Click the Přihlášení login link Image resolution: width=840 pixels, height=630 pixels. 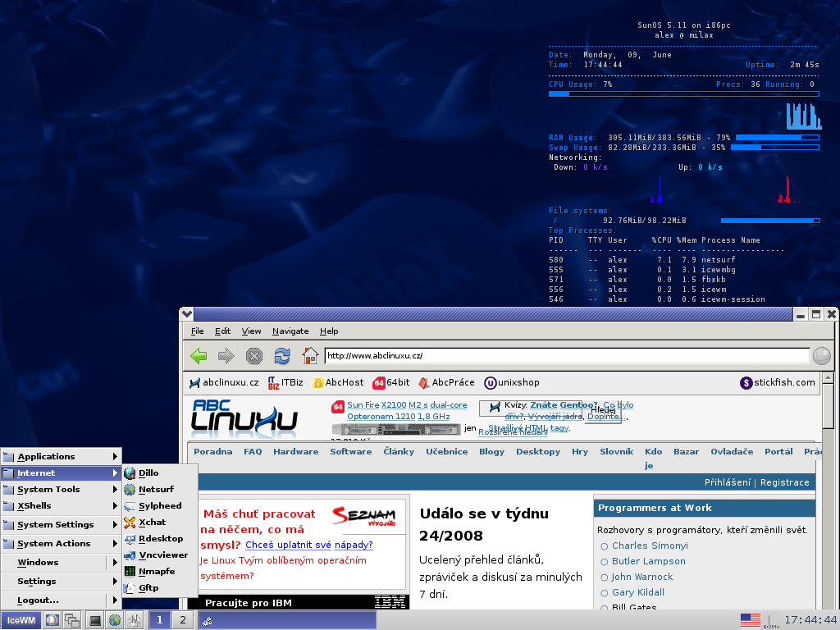[727, 482]
